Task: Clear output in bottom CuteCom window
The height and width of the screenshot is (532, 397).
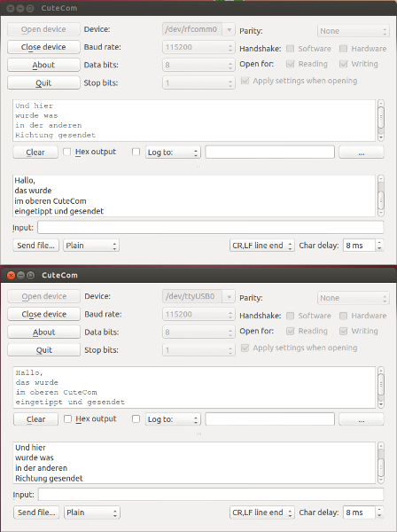Action: click(35, 419)
